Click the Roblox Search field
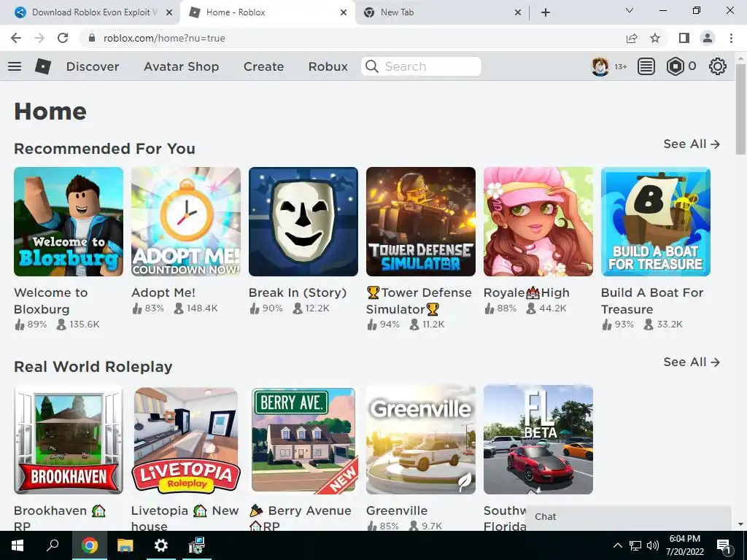 click(x=421, y=66)
